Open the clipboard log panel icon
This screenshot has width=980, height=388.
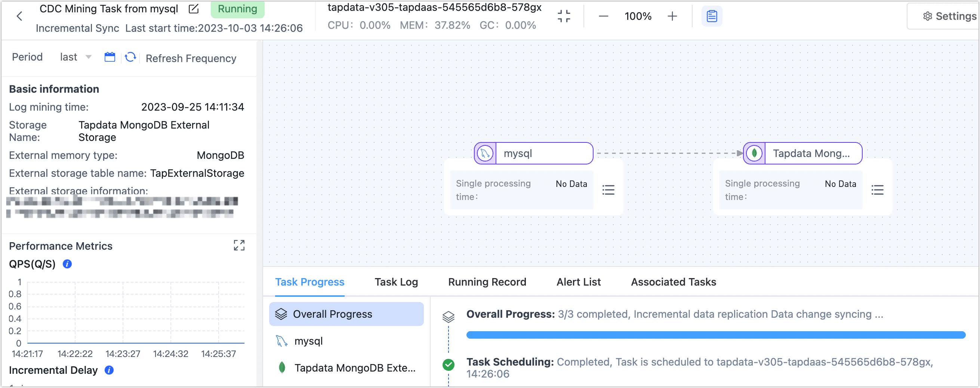coord(712,16)
